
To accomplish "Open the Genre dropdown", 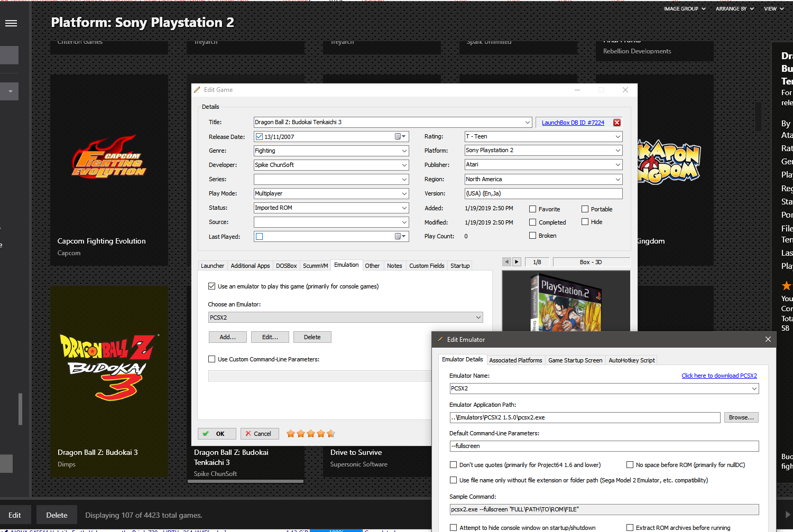I will click(404, 151).
